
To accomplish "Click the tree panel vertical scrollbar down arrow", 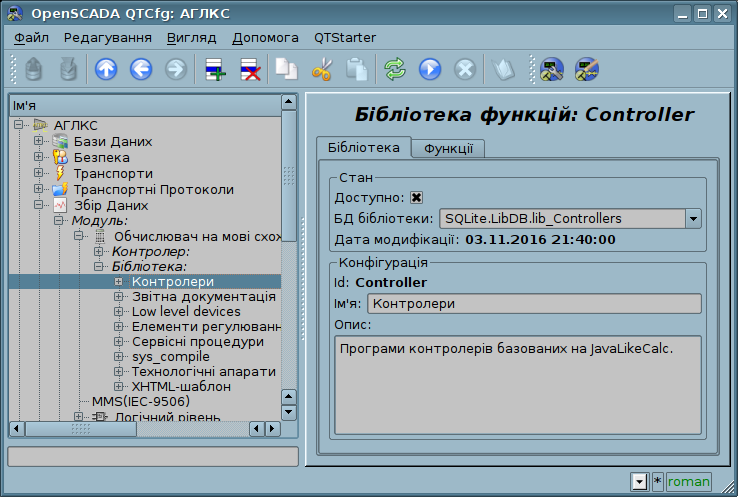I will 289,411.
